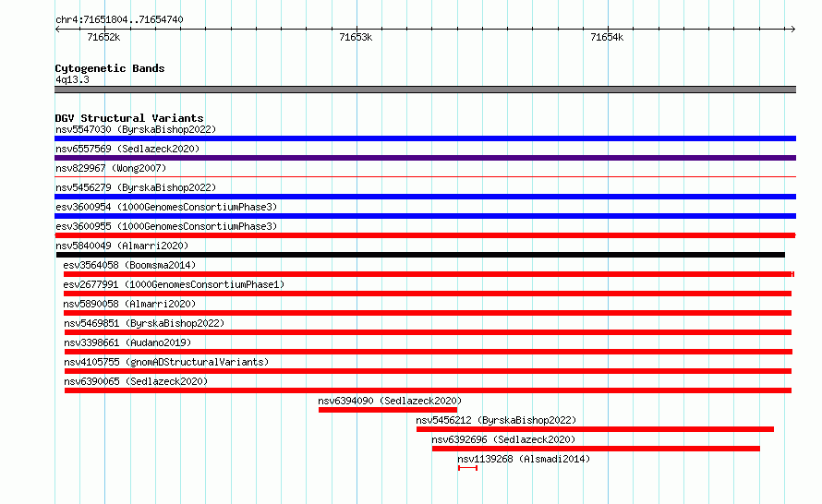The width and height of the screenshot is (822, 504).
Task: Select the nsv5840049 (Almarri2020) label
Action: [x=122, y=246]
